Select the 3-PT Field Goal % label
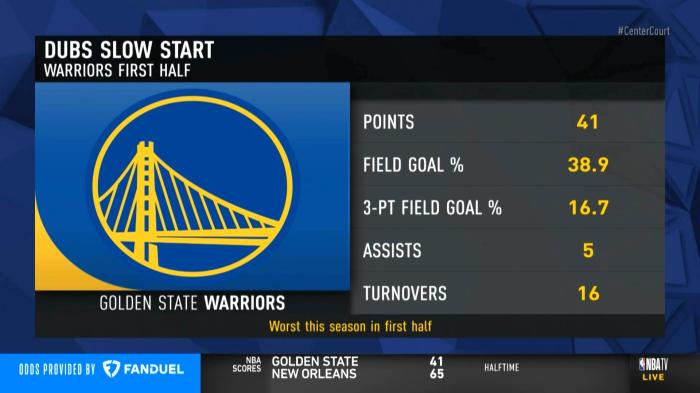The width and height of the screenshot is (700, 393). (432, 208)
